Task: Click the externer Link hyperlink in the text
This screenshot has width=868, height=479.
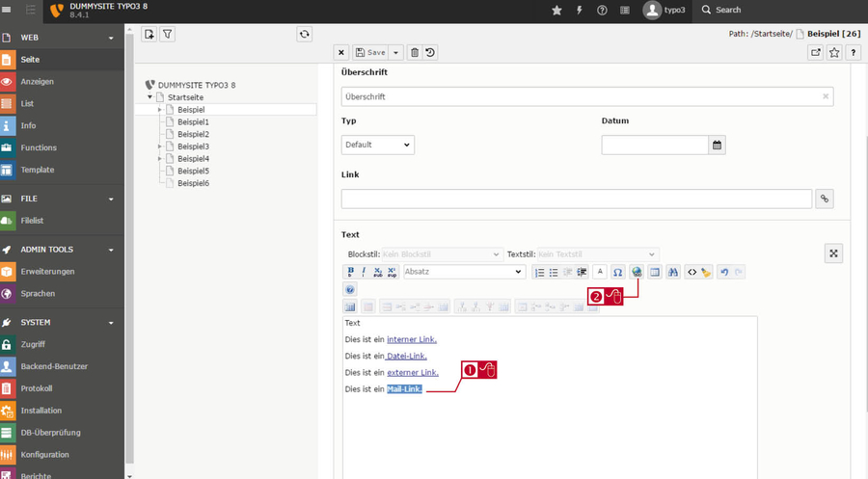Action: pos(413,372)
